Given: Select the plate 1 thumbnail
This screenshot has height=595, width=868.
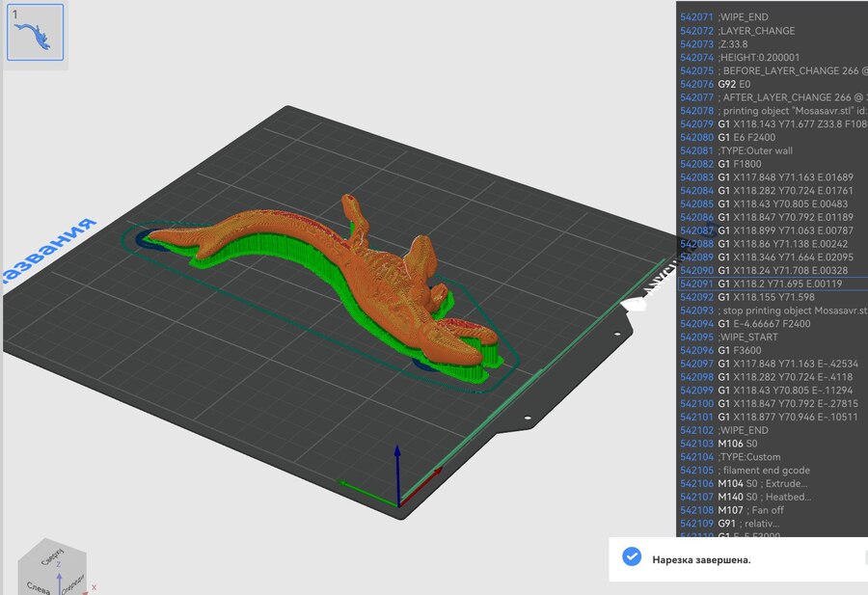Looking at the screenshot, I should 36,33.
